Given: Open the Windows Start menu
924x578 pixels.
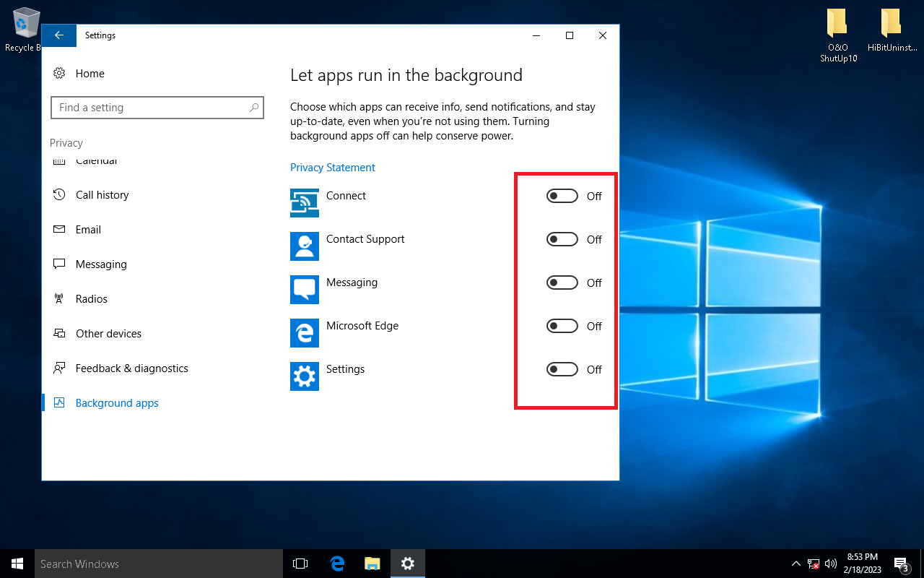Looking at the screenshot, I should (x=17, y=564).
